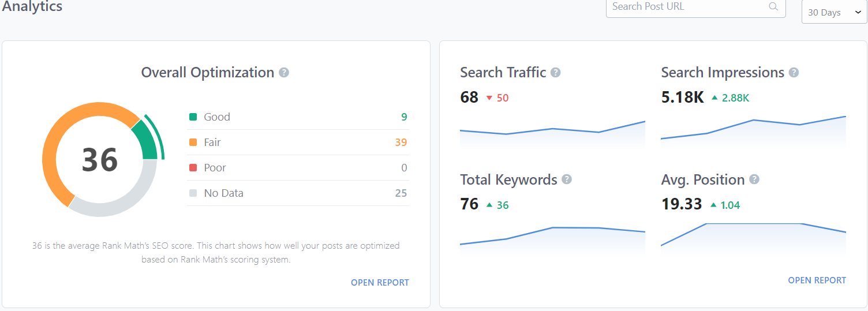Click the green up arrow beside 36
Screen dimensions: 868x311
tap(489, 205)
